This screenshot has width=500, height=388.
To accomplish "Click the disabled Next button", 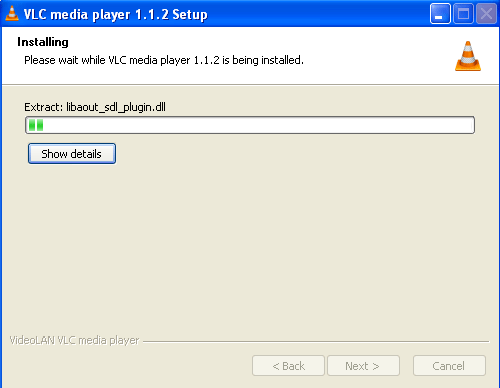I will (363, 366).
